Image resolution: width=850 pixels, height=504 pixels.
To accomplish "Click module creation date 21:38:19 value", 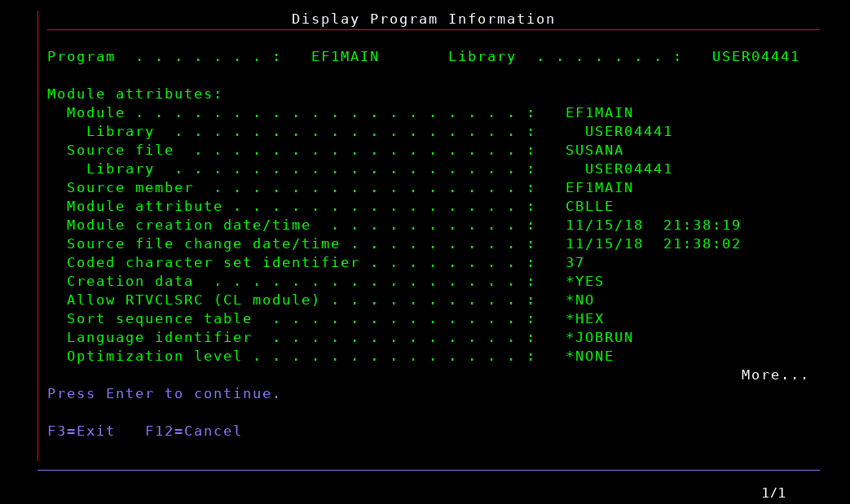I will [x=702, y=225].
